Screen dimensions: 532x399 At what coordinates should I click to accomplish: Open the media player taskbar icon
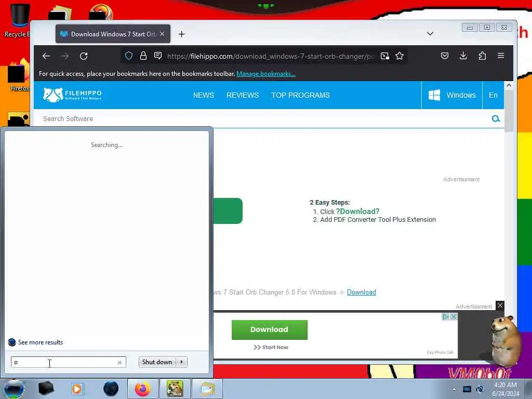77,389
